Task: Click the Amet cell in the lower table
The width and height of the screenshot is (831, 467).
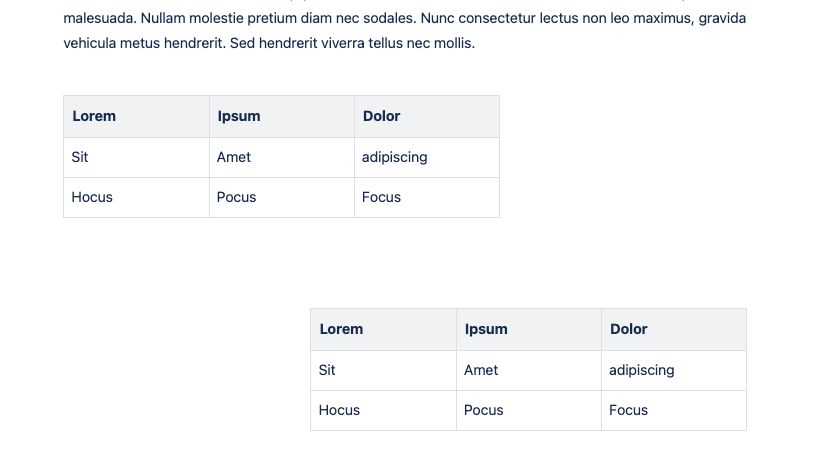Action: (x=481, y=370)
